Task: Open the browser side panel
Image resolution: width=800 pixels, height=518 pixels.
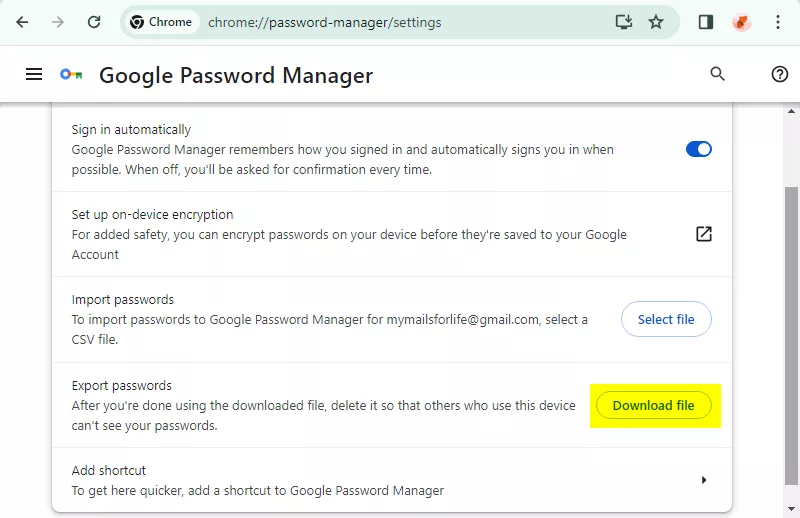Action: pos(706,22)
